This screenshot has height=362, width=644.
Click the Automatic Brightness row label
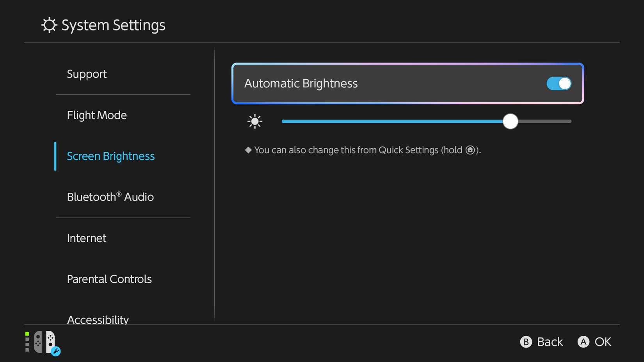[x=301, y=83]
